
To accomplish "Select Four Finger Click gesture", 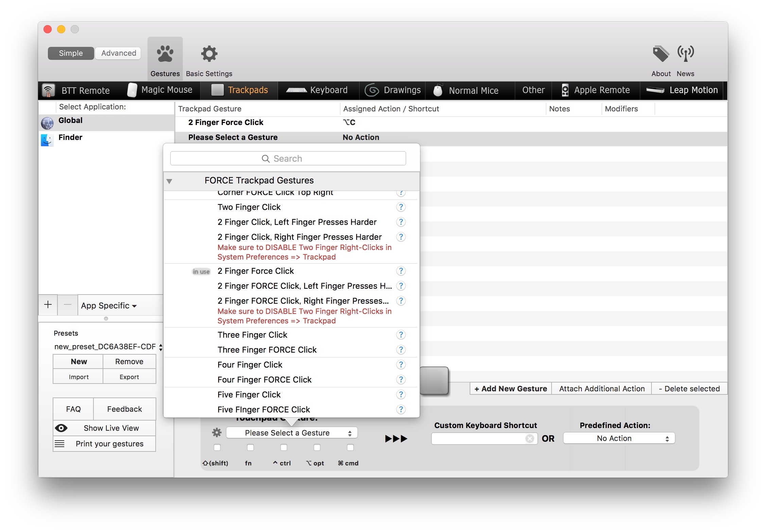I will coord(250,365).
